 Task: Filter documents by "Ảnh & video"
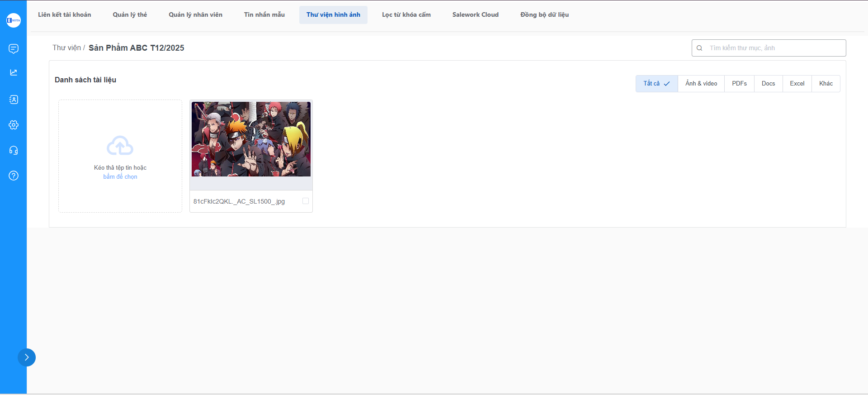(701, 84)
